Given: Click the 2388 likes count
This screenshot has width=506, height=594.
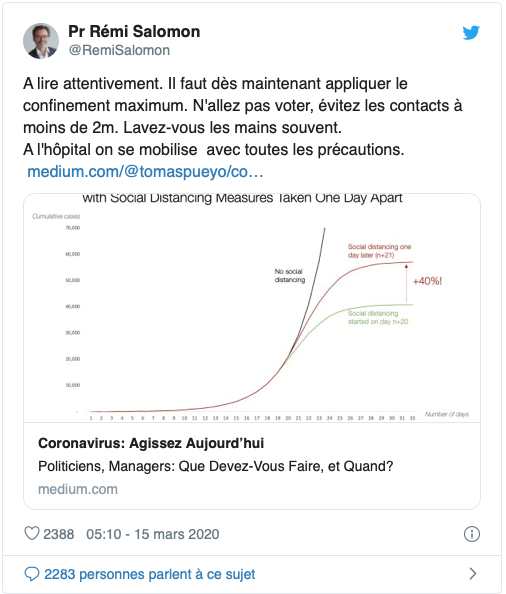Looking at the screenshot, I should coord(58,534).
